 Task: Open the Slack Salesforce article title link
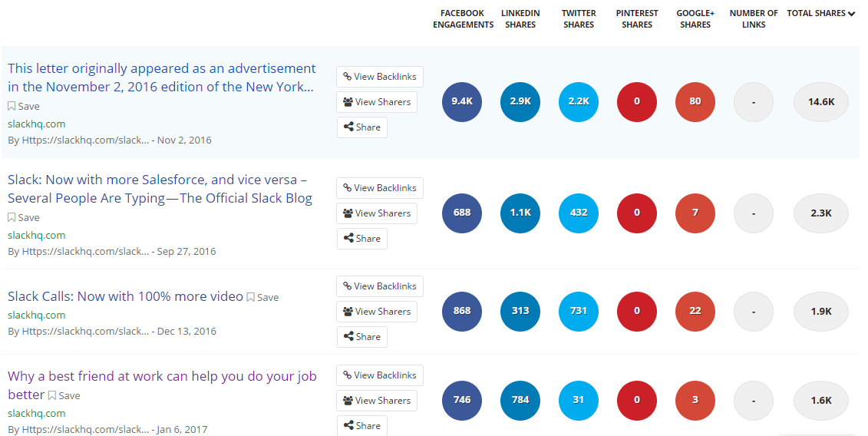point(160,189)
